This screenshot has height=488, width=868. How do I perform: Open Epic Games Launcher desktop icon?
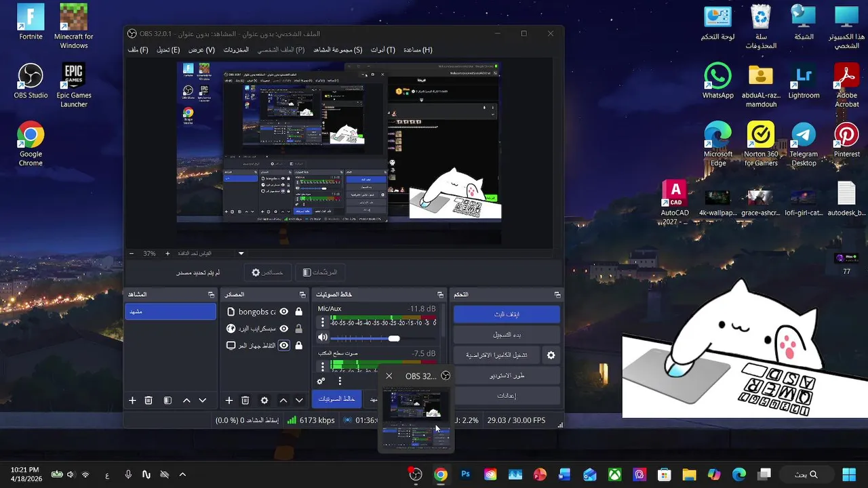(x=74, y=85)
